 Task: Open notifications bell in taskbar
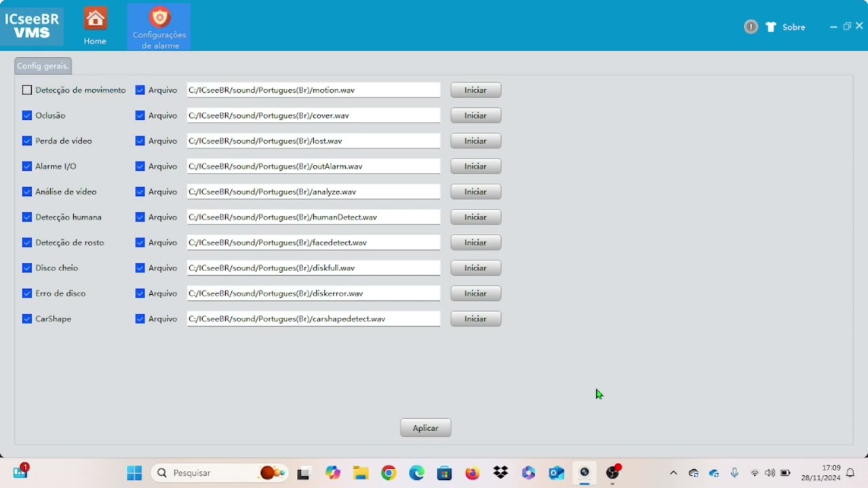[x=850, y=473]
